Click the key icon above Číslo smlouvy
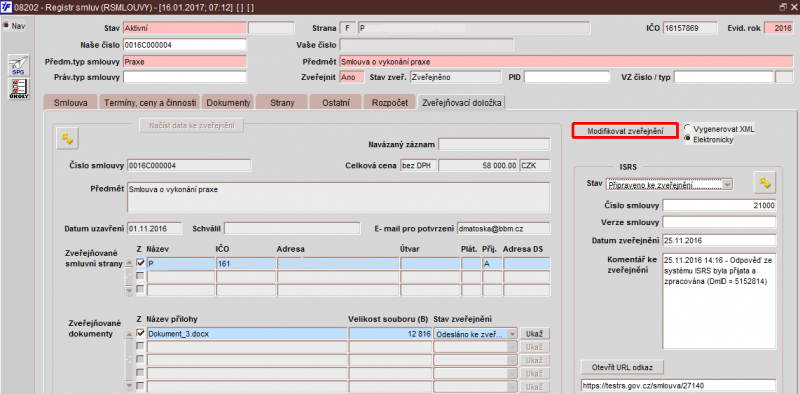 coord(67,138)
